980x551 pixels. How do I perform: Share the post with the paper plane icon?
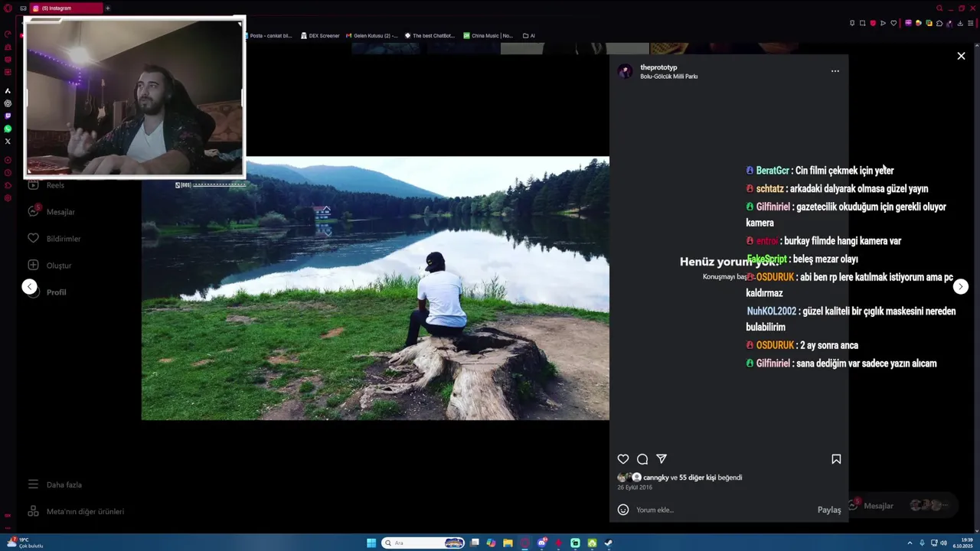(x=661, y=459)
